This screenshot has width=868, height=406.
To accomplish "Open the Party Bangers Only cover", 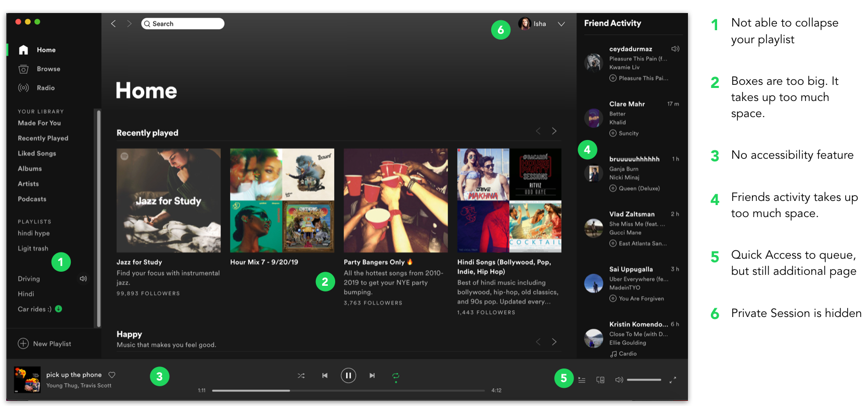I will click(395, 200).
